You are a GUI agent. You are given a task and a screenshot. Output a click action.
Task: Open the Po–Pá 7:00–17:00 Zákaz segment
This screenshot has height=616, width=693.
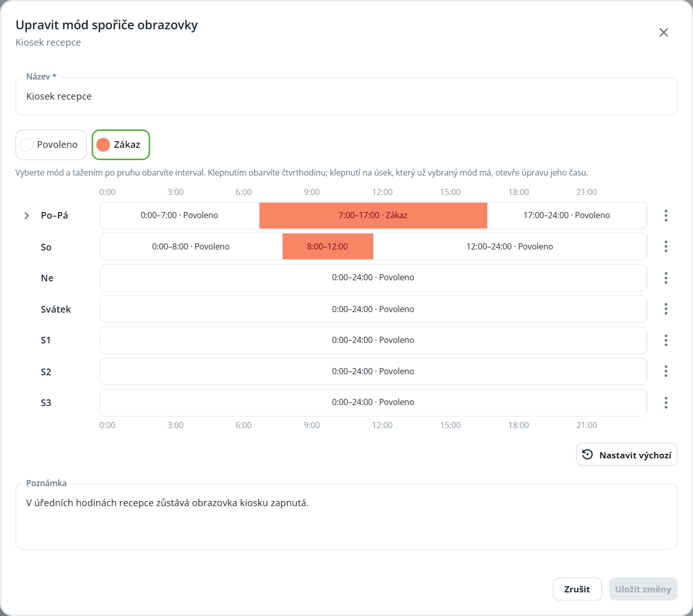tap(373, 216)
